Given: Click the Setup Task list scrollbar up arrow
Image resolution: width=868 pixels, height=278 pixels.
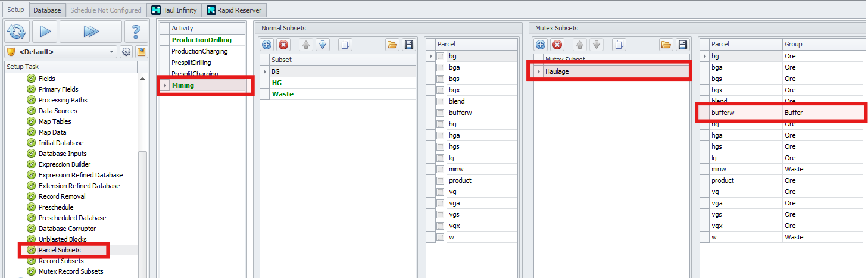Looking at the screenshot, I should coord(142,79).
